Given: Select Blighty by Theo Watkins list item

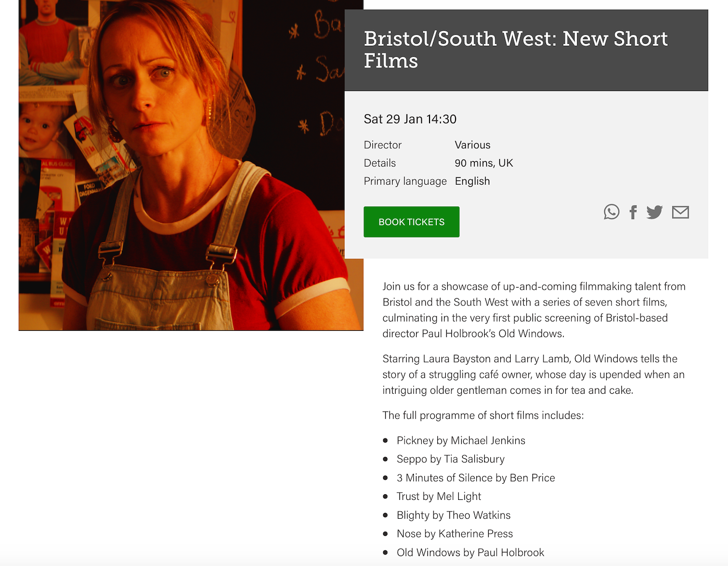Looking at the screenshot, I should 453,516.
